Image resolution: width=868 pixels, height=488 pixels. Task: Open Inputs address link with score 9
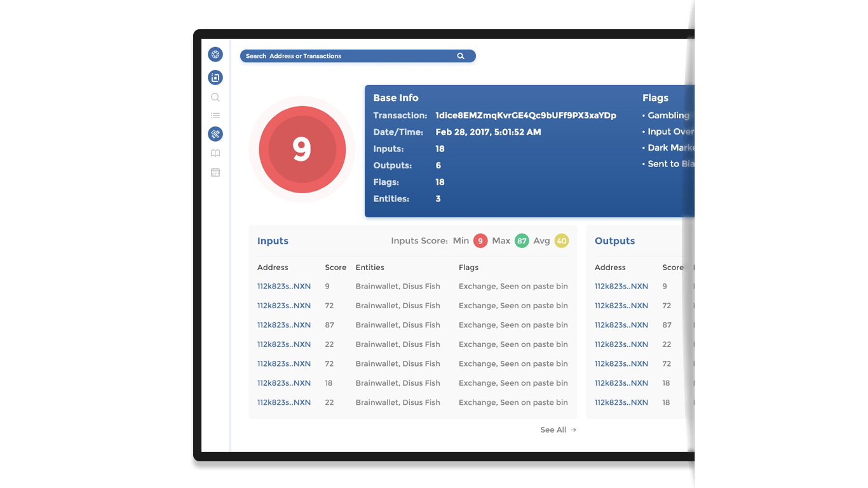[284, 287]
